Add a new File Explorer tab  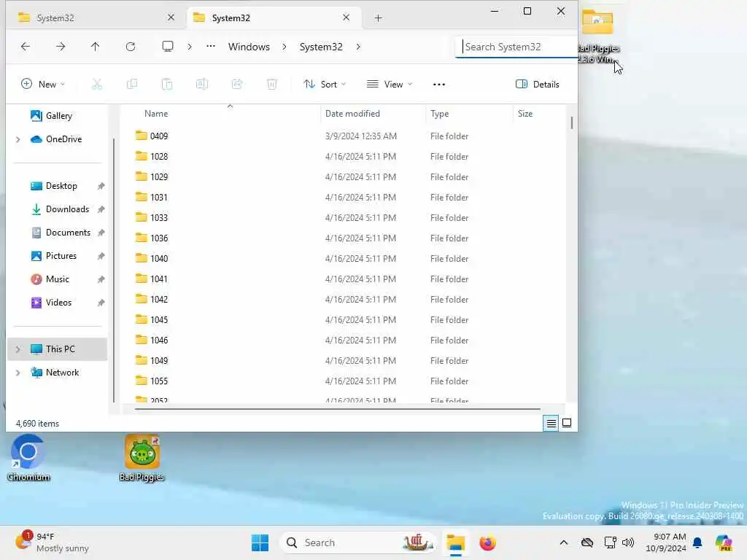coord(378,18)
